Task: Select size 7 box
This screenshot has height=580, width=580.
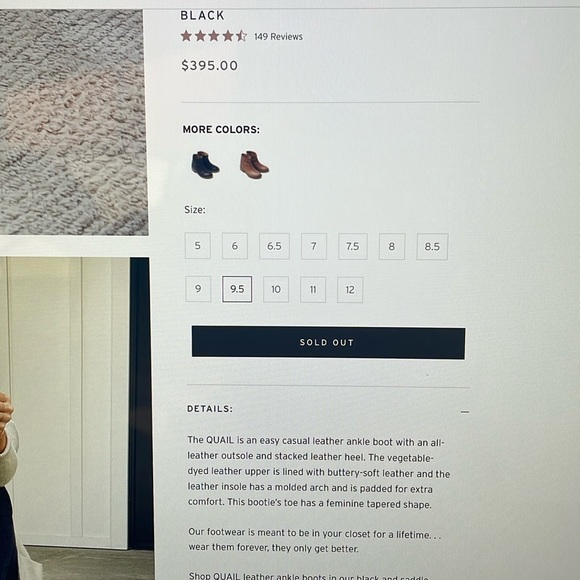Action: pos(314,246)
